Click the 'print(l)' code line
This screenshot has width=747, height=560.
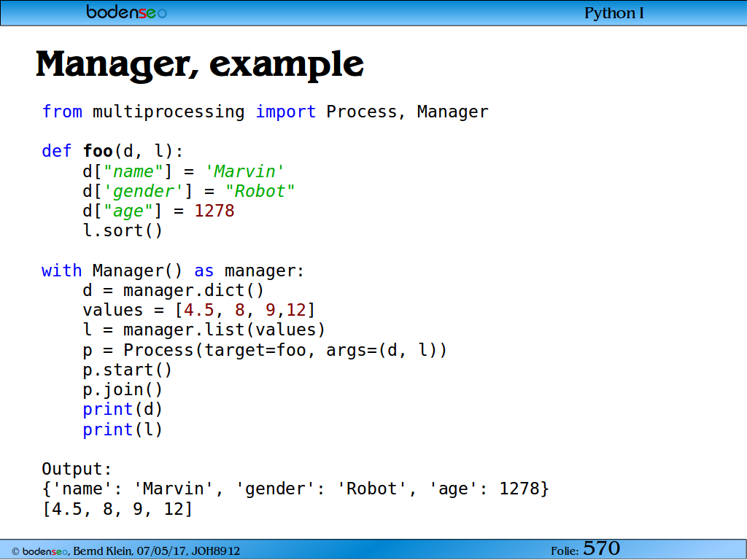coord(123,430)
